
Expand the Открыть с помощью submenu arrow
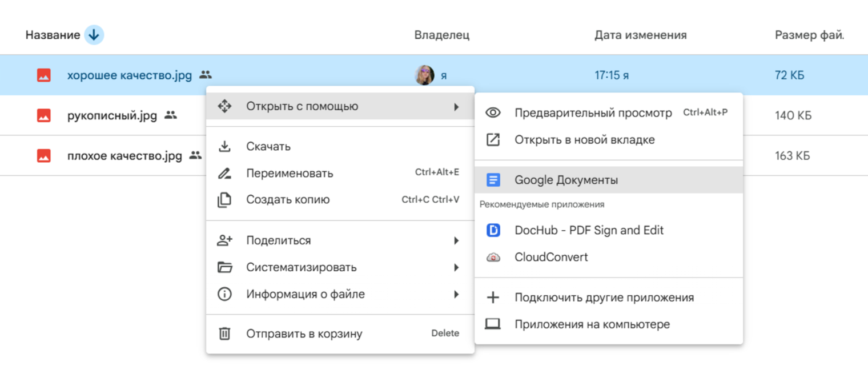(456, 106)
